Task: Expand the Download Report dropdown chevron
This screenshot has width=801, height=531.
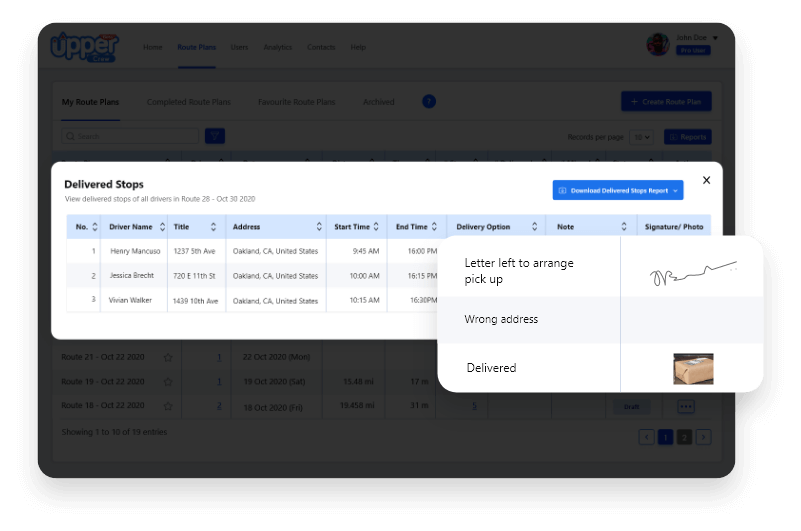Action: click(676, 191)
